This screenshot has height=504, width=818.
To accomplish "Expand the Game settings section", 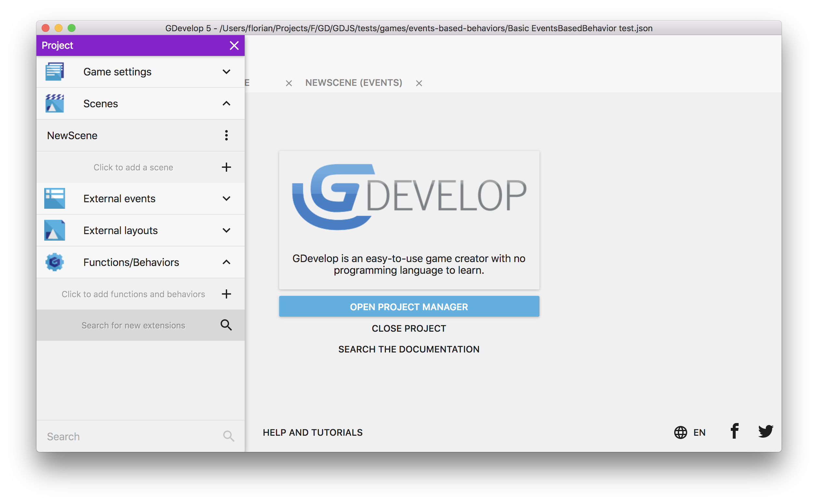I will pyautogui.click(x=226, y=72).
